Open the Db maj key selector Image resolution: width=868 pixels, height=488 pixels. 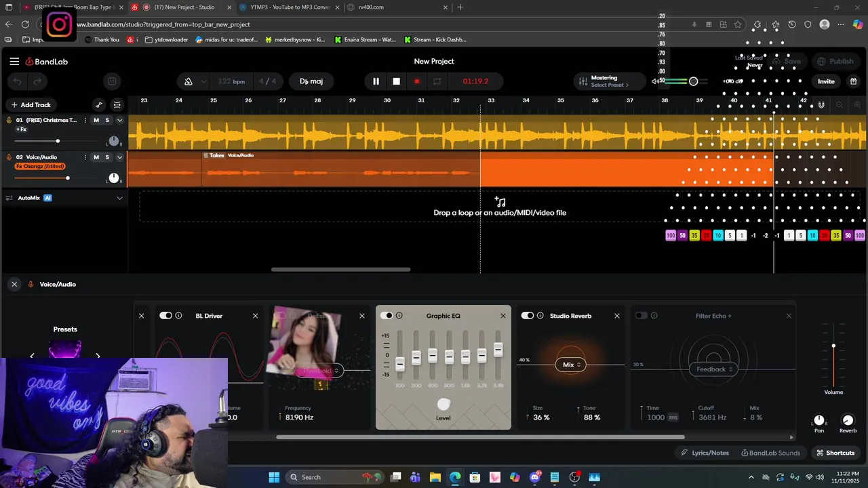coord(311,81)
